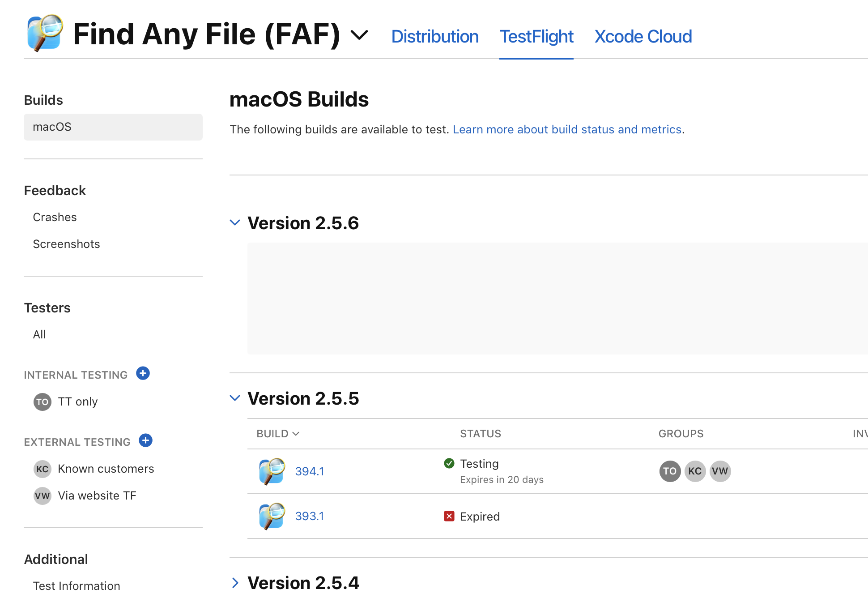The height and width of the screenshot is (598, 868).
Task: Add a new internal testing group
Action: (143, 373)
